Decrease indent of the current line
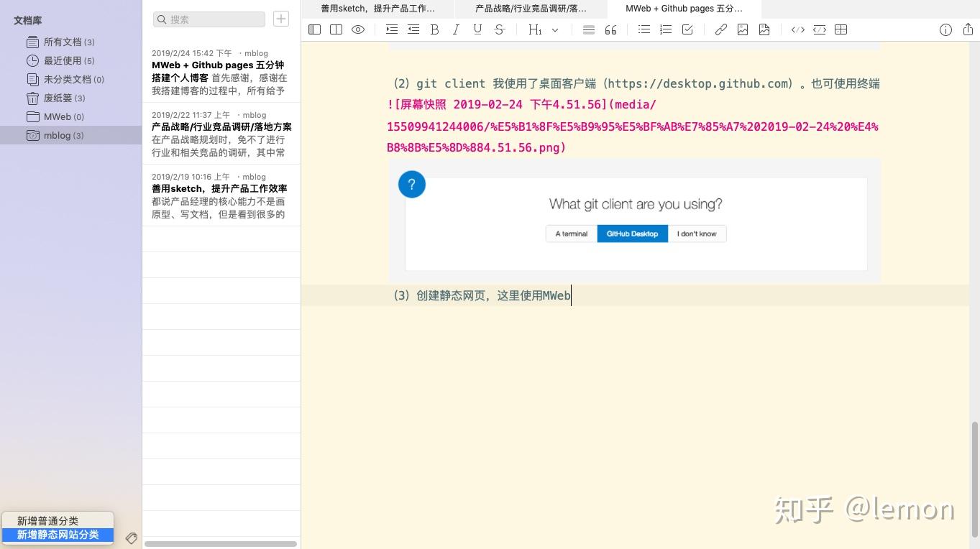 (413, 29)
